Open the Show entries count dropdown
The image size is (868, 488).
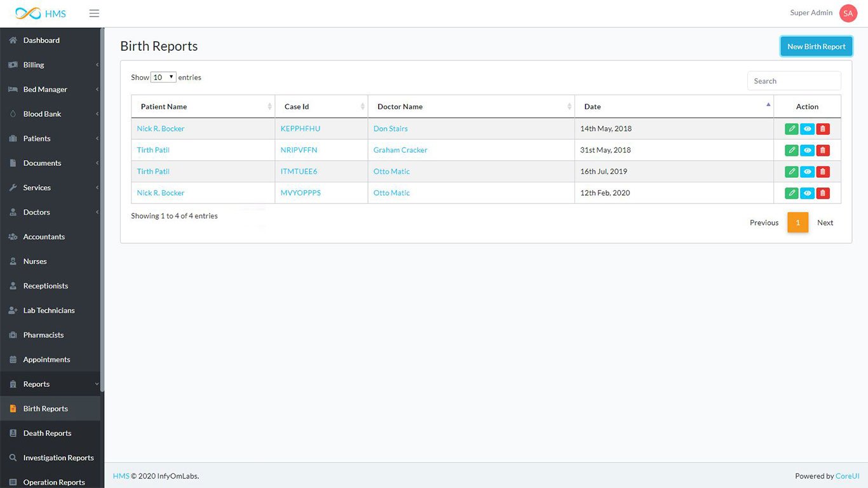(163, 78)
